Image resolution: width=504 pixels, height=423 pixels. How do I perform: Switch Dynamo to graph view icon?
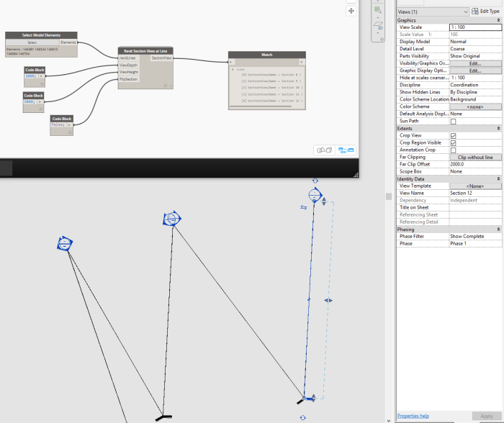coord(346,150)
